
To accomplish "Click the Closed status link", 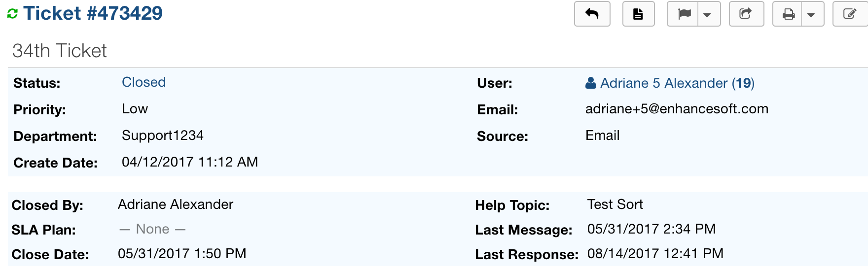I will pos(144,82).
